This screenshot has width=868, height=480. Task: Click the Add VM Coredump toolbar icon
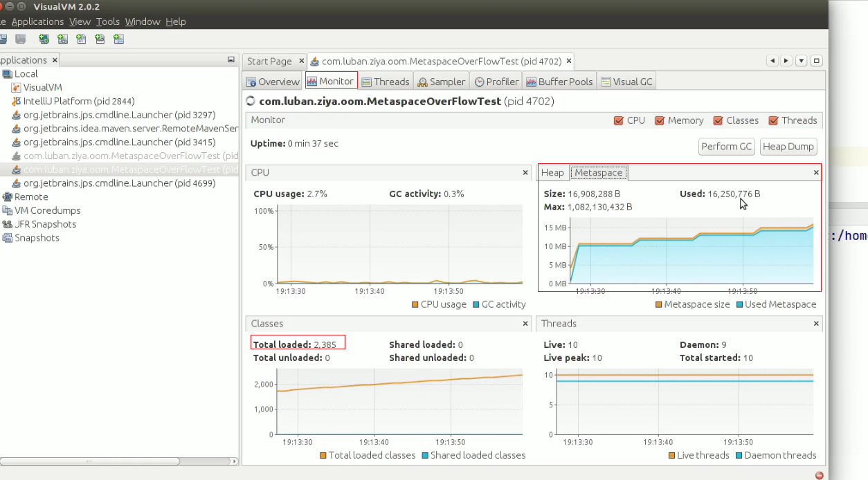pyautogui.click(x=82, y=39)
